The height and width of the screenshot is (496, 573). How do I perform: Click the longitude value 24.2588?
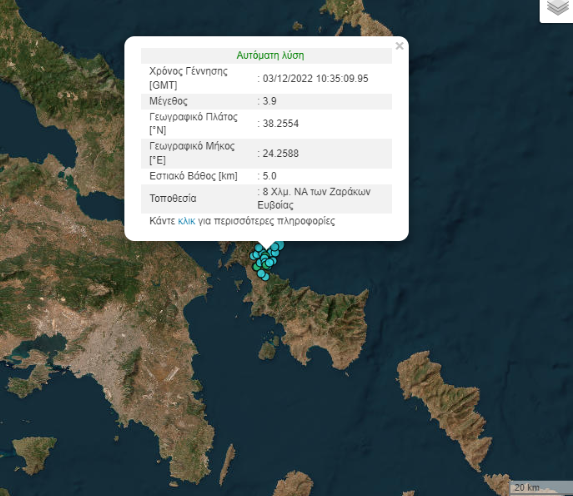pos(281,154)
